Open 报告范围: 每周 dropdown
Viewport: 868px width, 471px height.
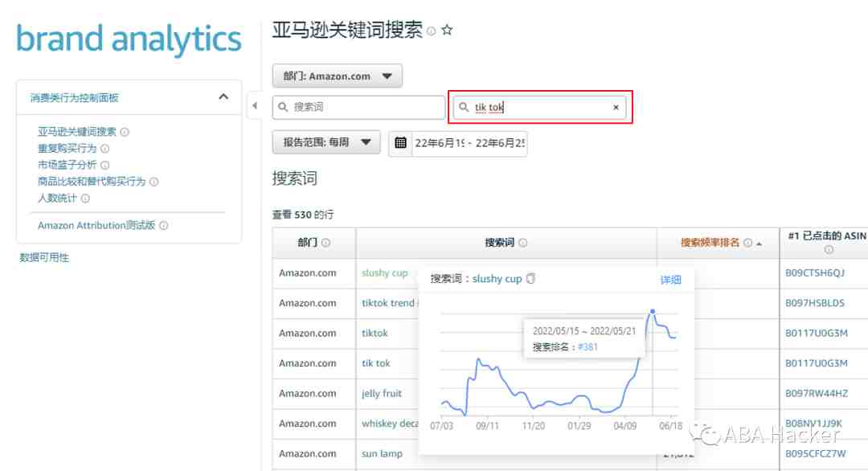tap(326, 142)
